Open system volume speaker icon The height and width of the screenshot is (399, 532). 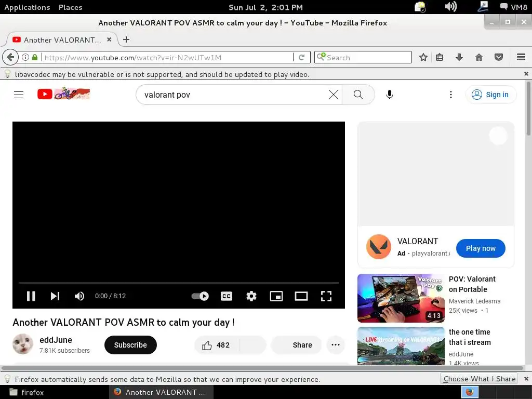(451, 7)
